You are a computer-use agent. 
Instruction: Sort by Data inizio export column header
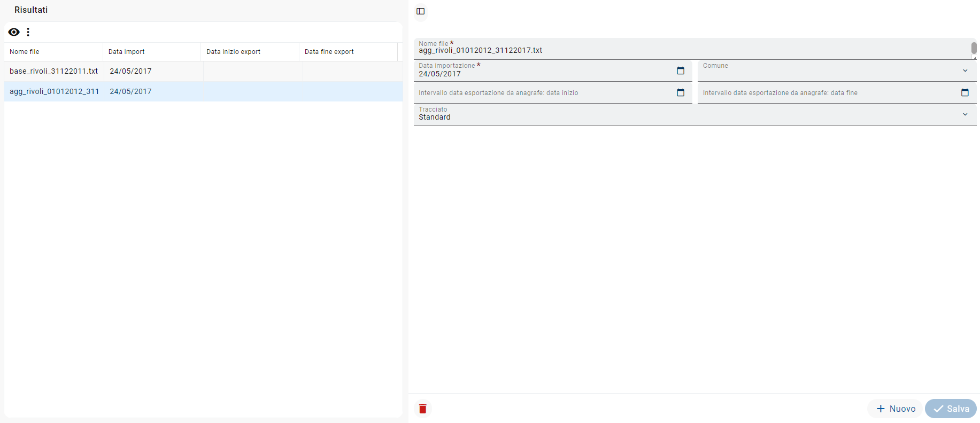coord(250,52)
